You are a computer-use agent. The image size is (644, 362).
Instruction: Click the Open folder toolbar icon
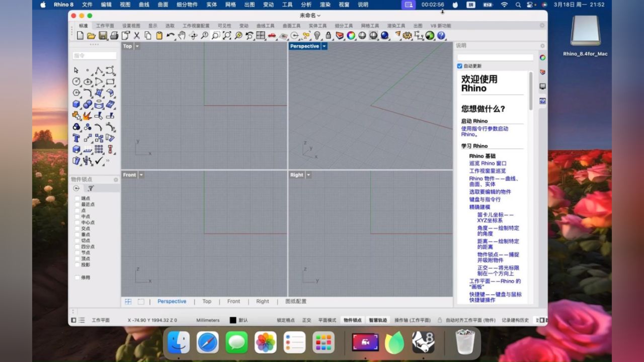tap(91, 35)
